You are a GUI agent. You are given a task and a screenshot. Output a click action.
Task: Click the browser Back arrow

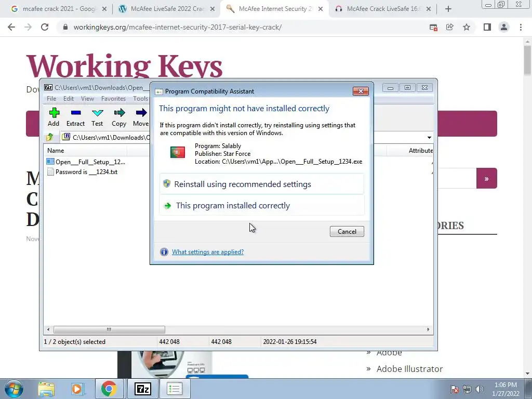click(11, 27)
